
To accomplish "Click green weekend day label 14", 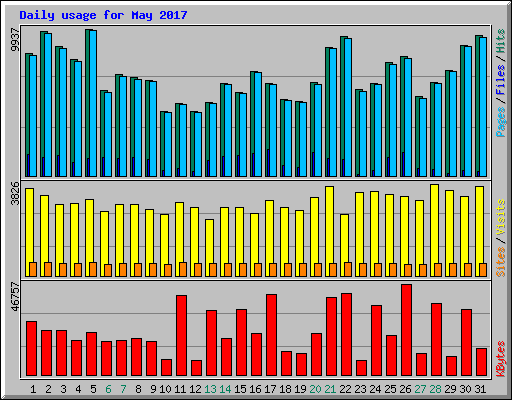I will click(x=225, y=389).
